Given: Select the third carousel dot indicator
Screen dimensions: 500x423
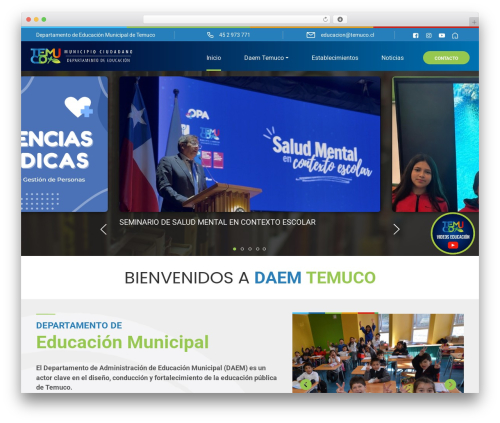Looking at the screenshot, I should click(250, 249).
